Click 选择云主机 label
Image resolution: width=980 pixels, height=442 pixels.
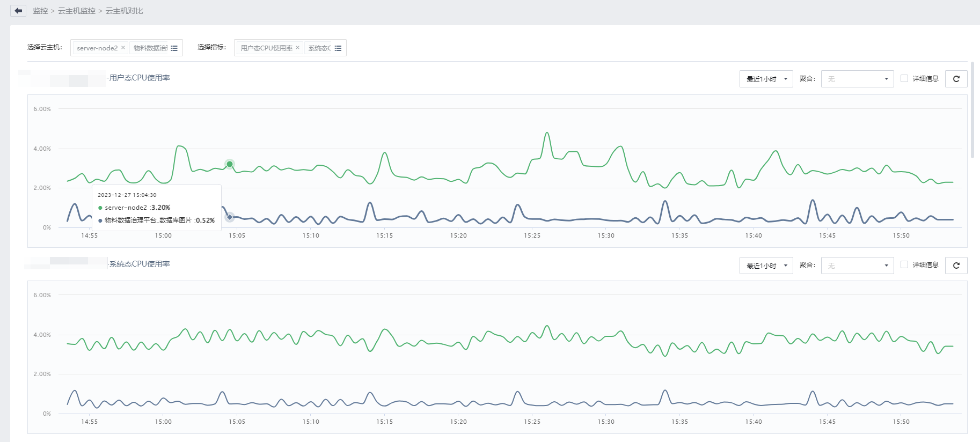point(45,47)
